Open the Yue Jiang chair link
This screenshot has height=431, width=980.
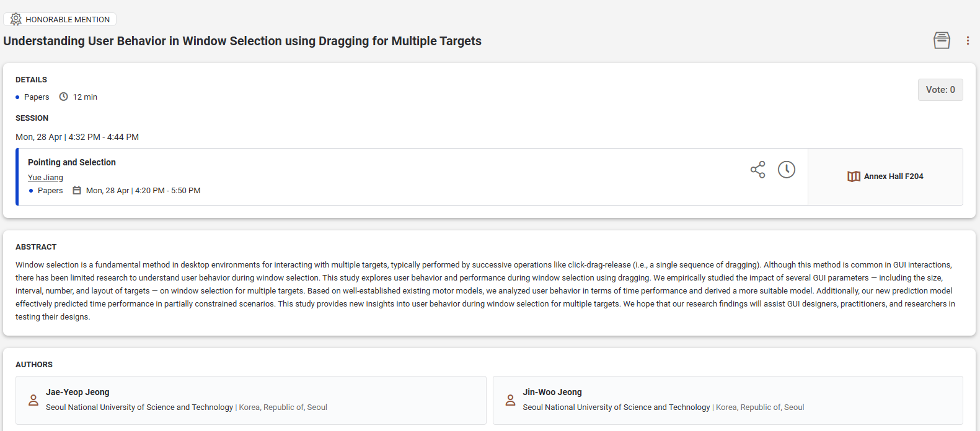(45, 178)
